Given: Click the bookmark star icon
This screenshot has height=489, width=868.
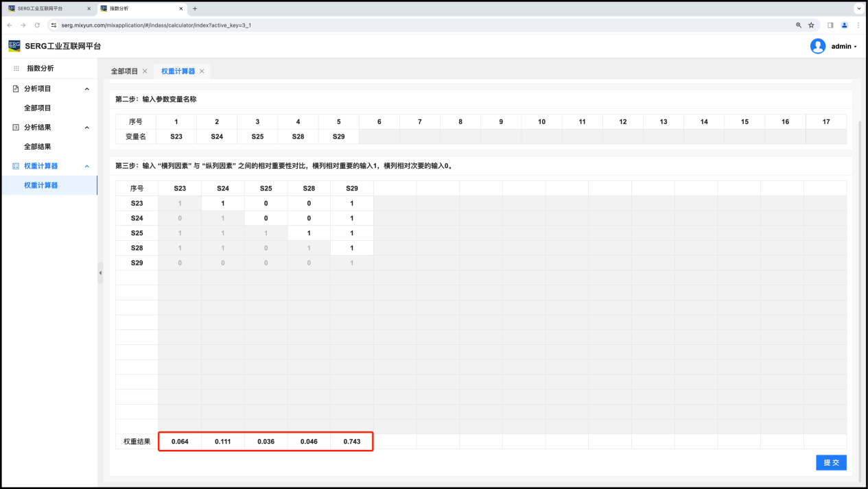Looking at the screenshot, I should (x=811, y=25).
